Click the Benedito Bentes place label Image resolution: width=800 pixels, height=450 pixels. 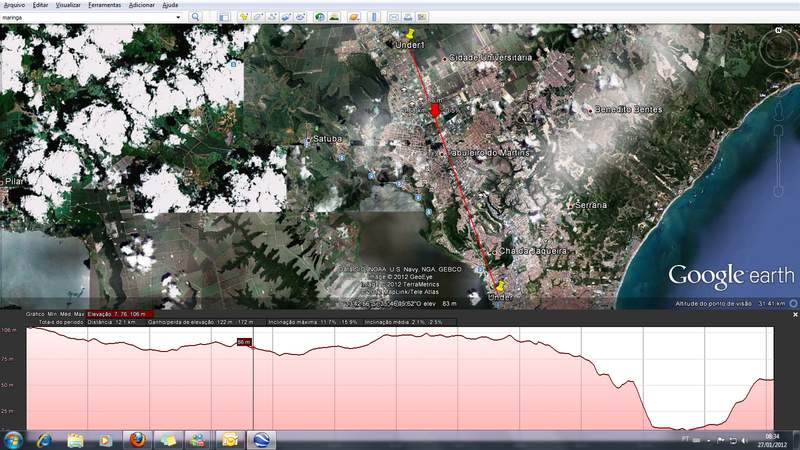[x=629, y=109]
